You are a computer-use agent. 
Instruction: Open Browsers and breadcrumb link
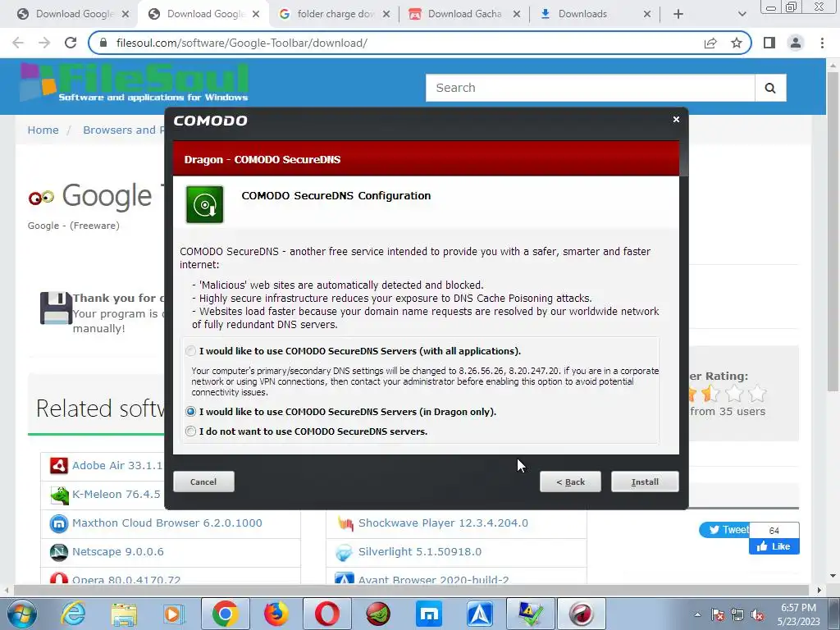tap(123, 130)
